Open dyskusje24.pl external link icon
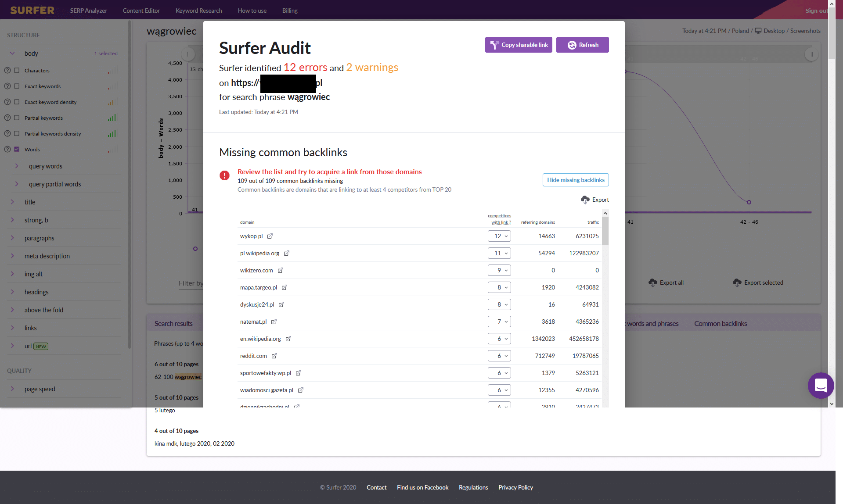The image size is (843, 504). point(281,304)
